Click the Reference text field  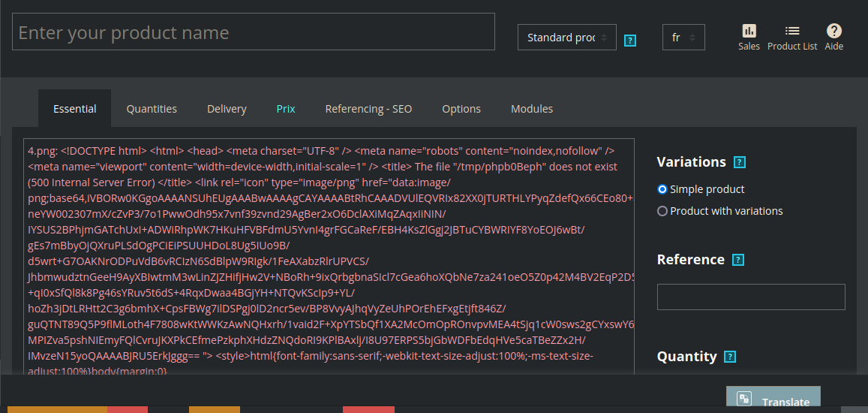751,297
